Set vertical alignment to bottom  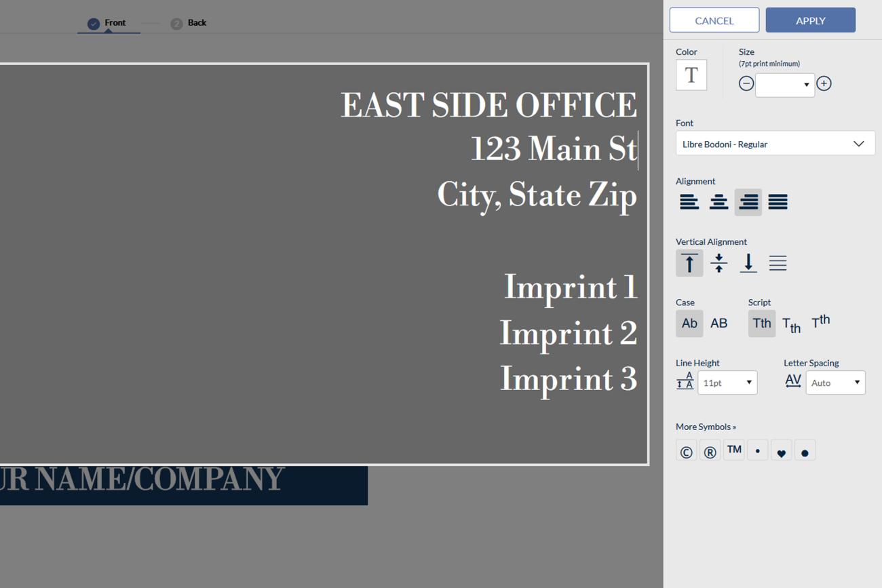748,263
